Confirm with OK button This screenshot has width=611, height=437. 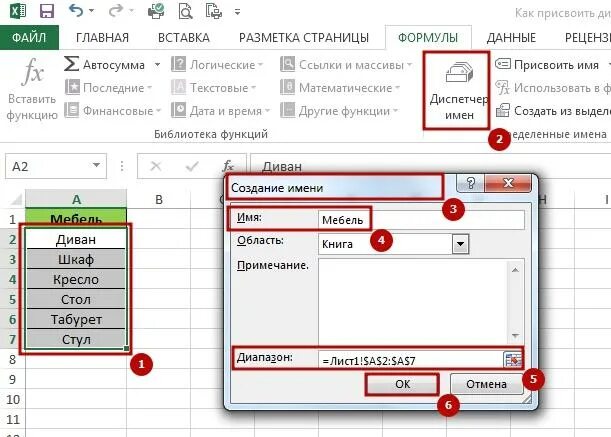pyautogui.click(x=402, y=384)
